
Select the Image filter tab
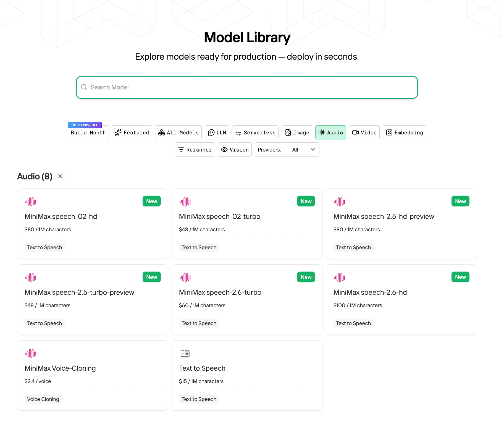[297, 132]
